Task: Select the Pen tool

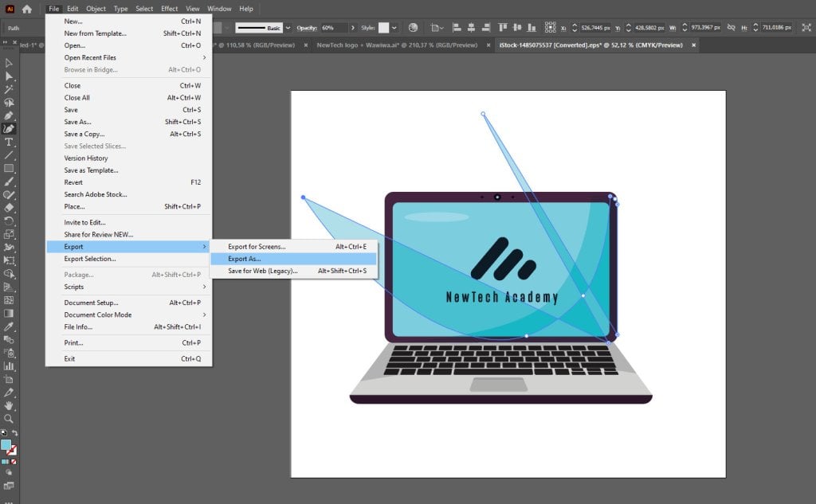Action: pos(9,115)
